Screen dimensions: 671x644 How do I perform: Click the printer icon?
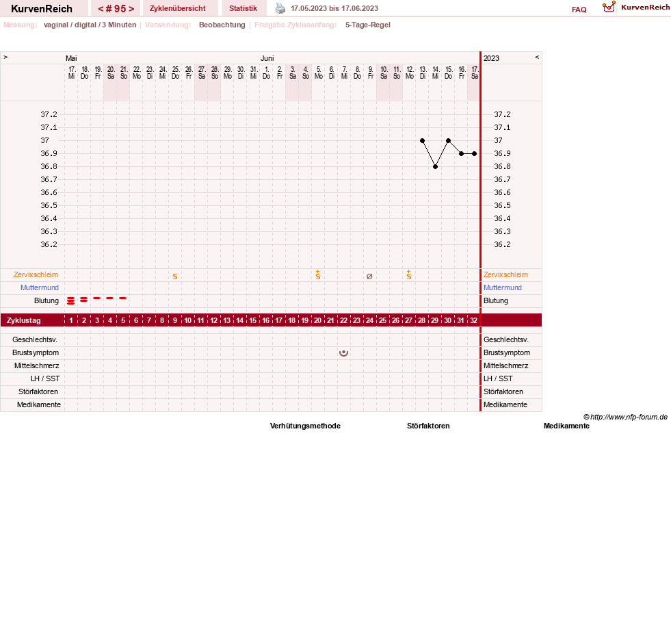280,8
